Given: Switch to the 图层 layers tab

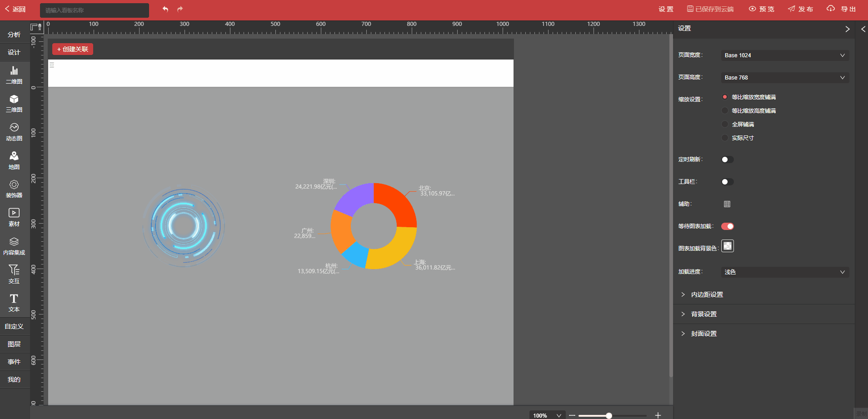Looking at the screenshot, I should coord(14,344).
